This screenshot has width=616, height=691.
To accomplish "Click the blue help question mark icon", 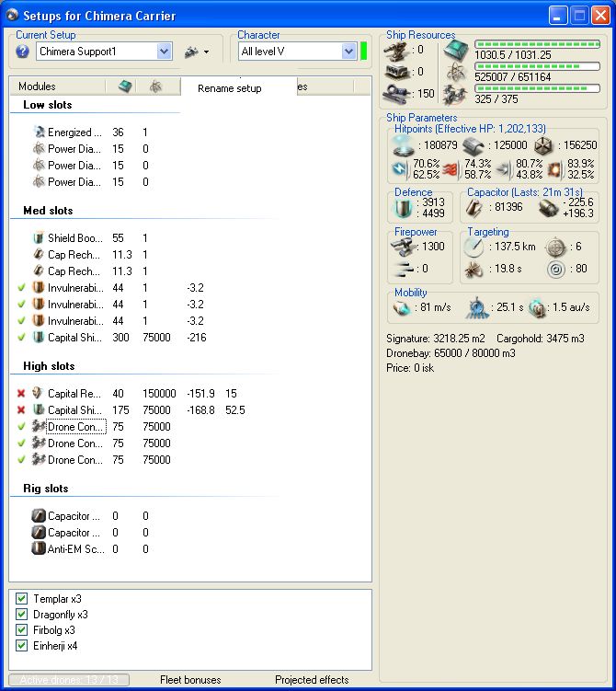I will [22, 52].
